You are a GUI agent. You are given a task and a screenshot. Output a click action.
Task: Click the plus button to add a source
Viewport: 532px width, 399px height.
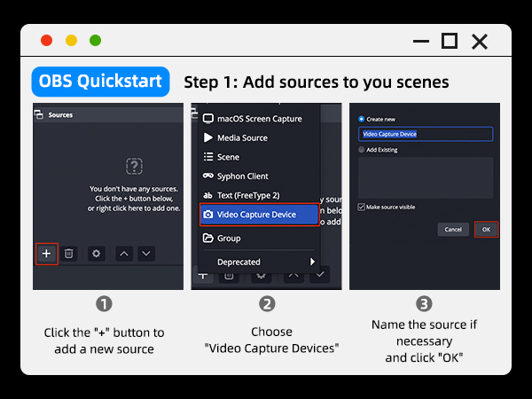pos(46,254)
